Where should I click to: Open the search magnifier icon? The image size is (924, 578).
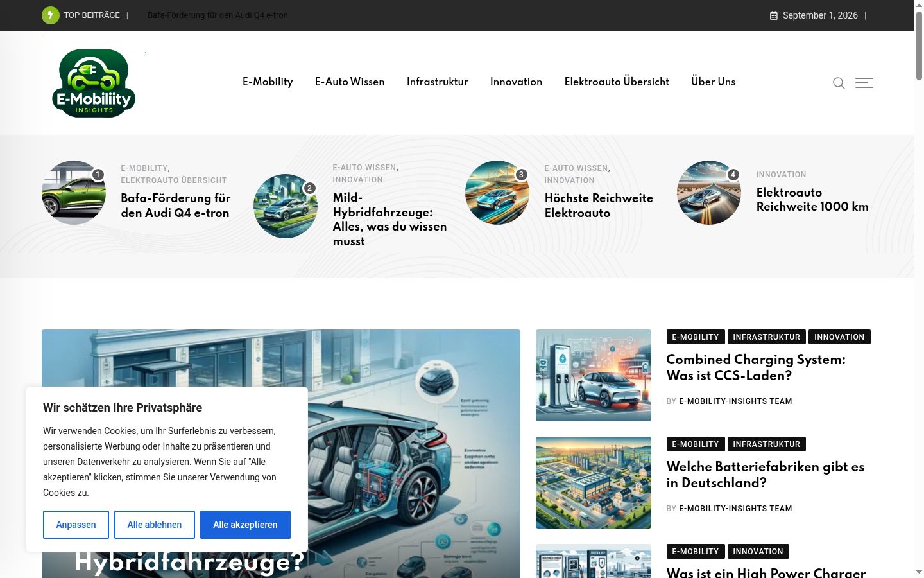[x=839, y=83]
